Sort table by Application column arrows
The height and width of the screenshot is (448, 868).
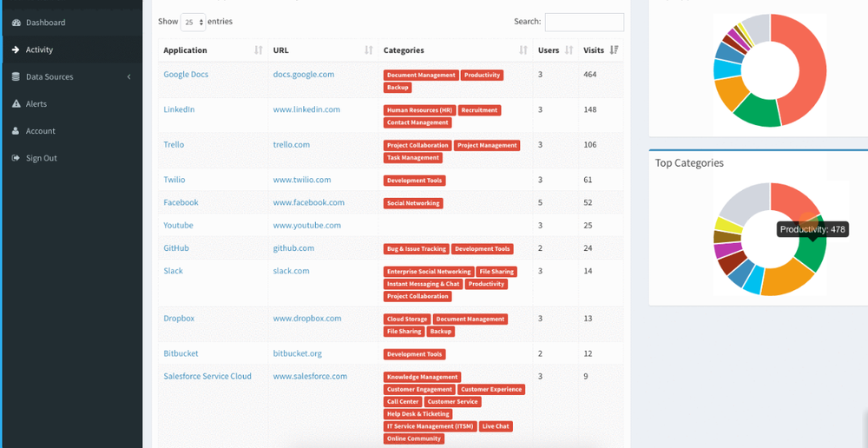(258, 50)
